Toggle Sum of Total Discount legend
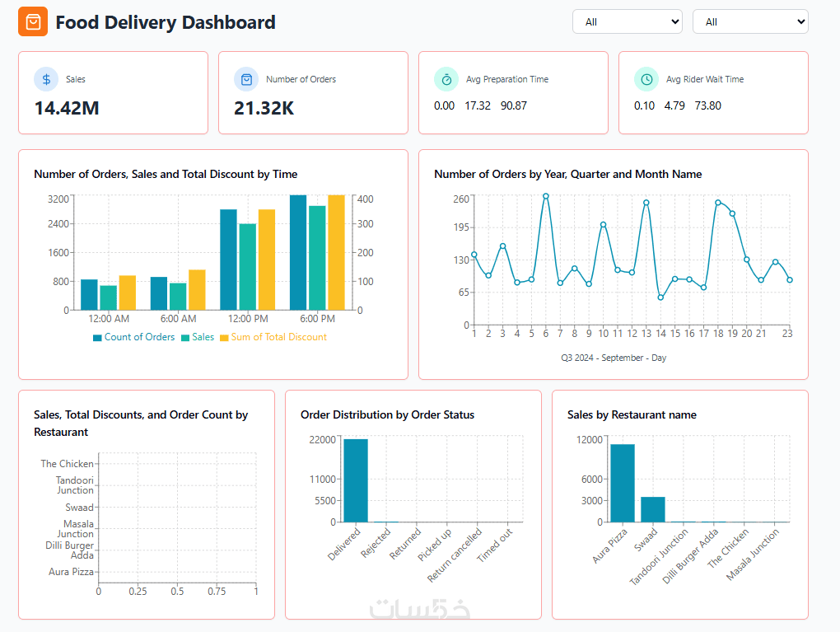 [x=273, y=337]
